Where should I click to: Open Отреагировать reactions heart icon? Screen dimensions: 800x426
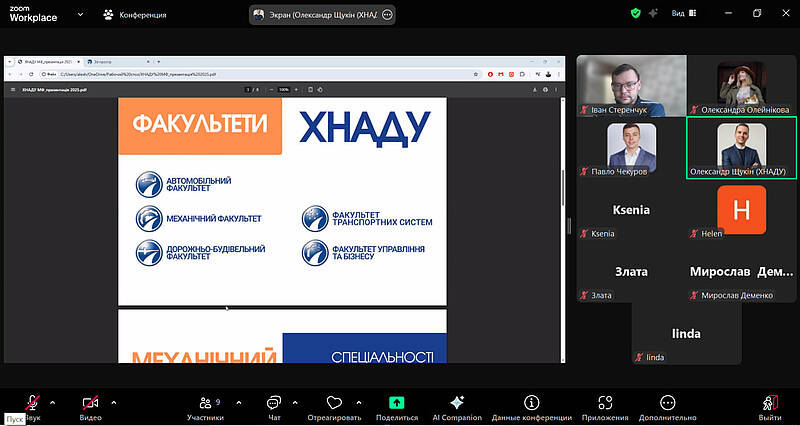tap(334, 403)
